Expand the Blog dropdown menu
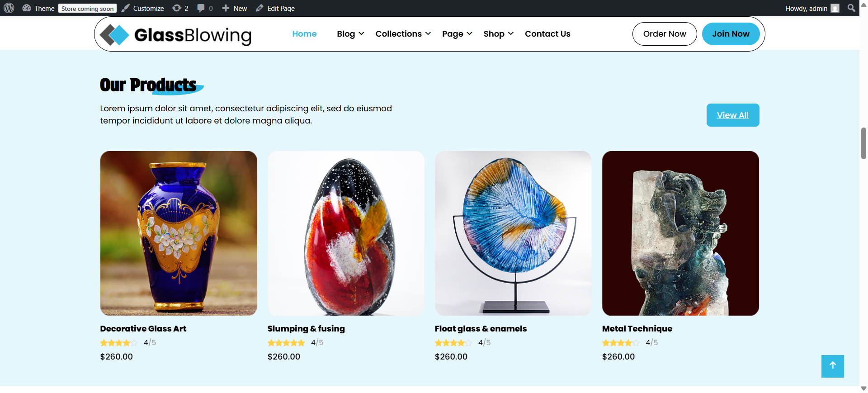Viewport: 868px width, 393px height. (x=350, y=34)
